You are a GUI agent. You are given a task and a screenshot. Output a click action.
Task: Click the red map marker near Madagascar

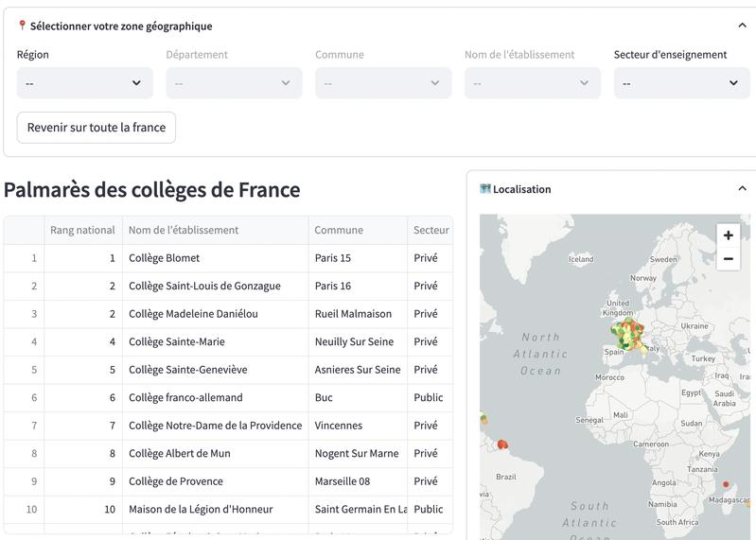[726, 484]
